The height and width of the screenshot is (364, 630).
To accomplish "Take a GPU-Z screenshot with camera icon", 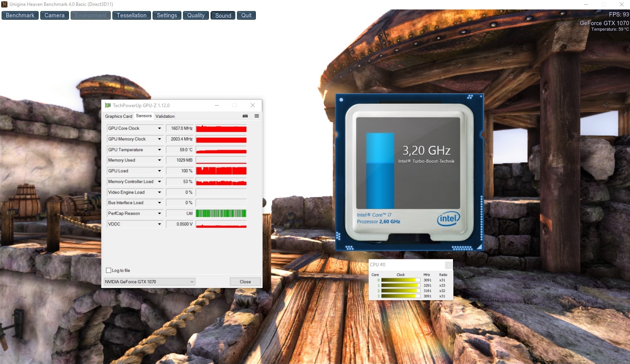I will point(245,116).
